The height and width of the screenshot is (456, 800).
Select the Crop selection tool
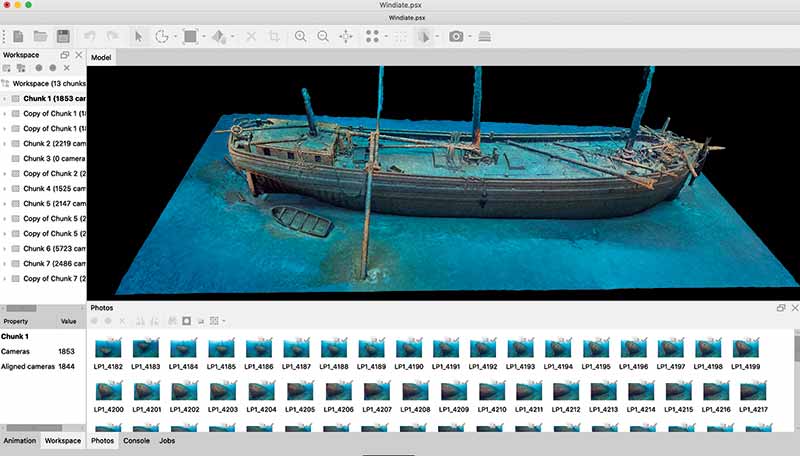coord(273,36)
